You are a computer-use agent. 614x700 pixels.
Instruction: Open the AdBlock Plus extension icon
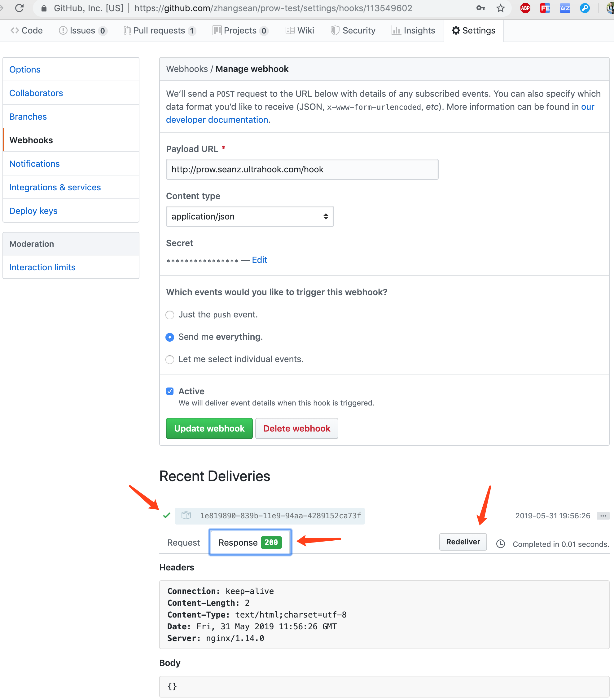click(525, 8)
